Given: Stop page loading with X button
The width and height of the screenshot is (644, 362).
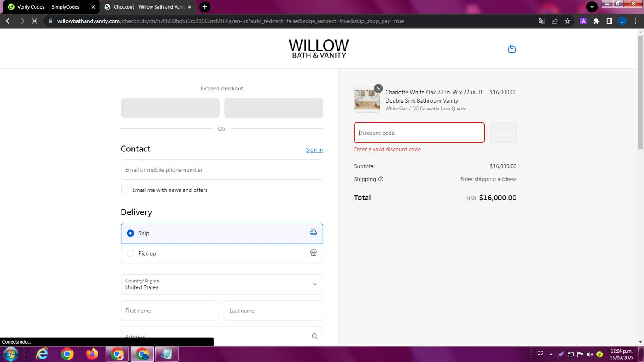Looking at the screenshot, I should pyautogui.click(x=35, y=21).
